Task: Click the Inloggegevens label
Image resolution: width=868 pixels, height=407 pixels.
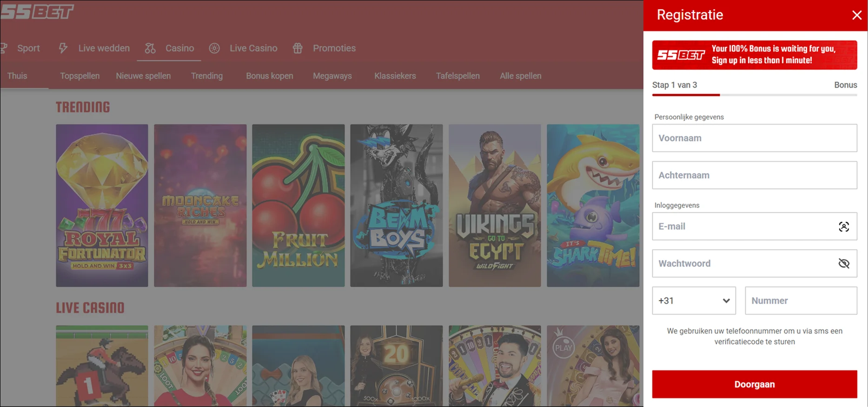Action: 677,205
